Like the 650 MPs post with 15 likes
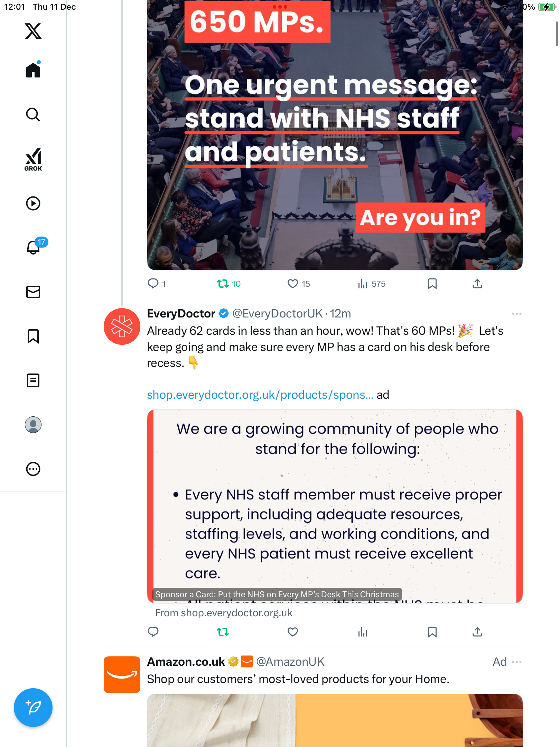560x747 pixels. pos(293,284)
